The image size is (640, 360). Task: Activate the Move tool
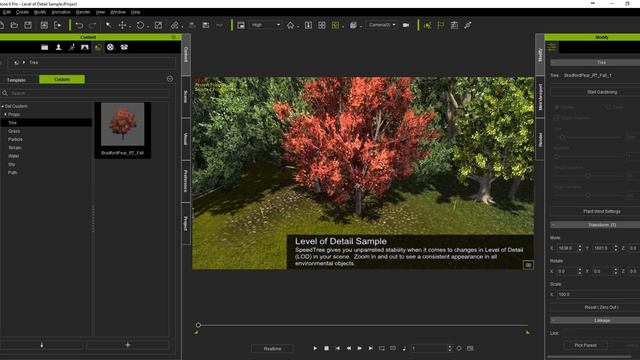tap(122, 25)
